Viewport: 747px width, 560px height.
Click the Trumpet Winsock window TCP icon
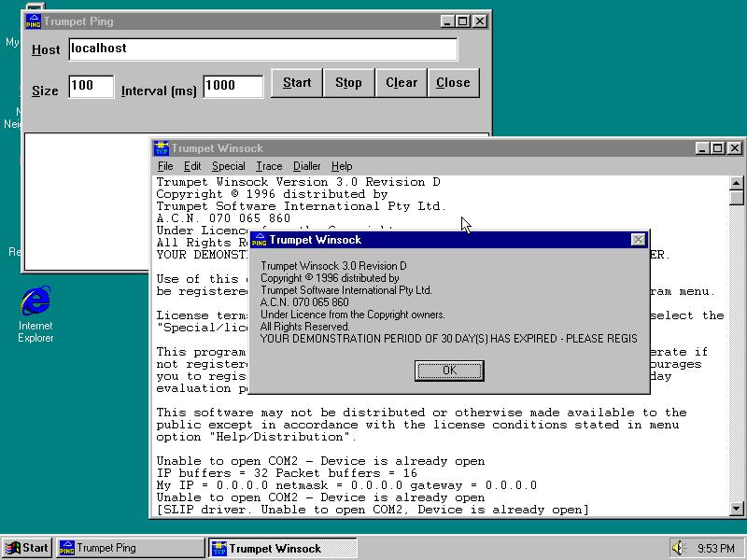(162, 148)
